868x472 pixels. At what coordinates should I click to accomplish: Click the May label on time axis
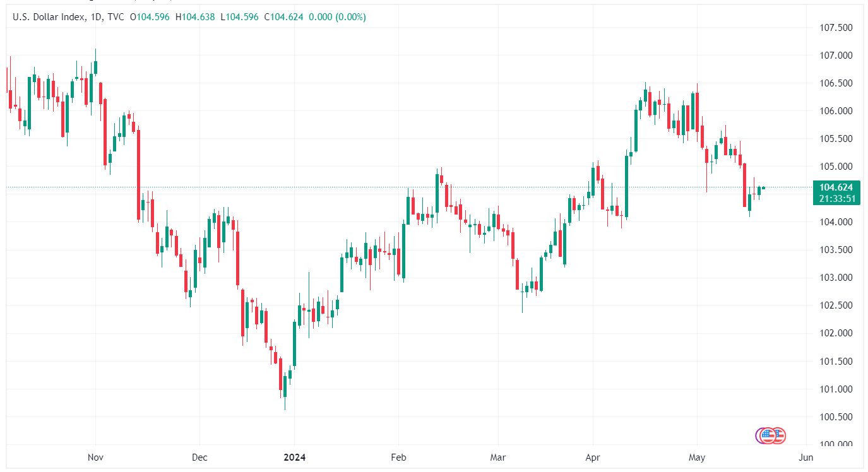(697, 457)
